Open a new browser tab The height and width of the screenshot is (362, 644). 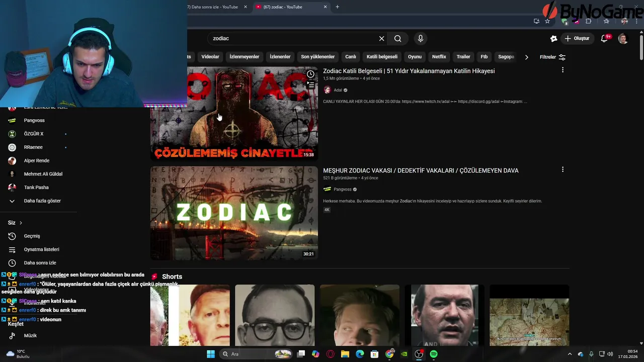337,7
